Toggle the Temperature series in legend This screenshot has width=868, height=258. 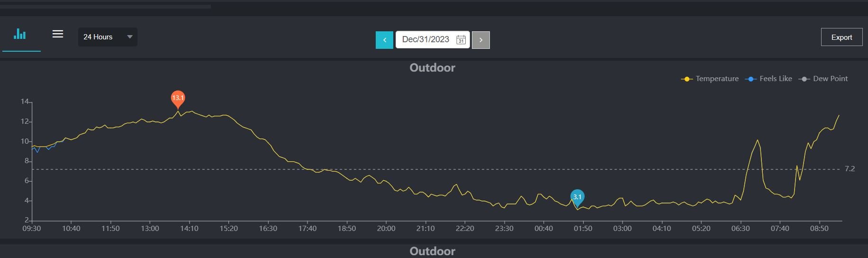pos(710,79)
